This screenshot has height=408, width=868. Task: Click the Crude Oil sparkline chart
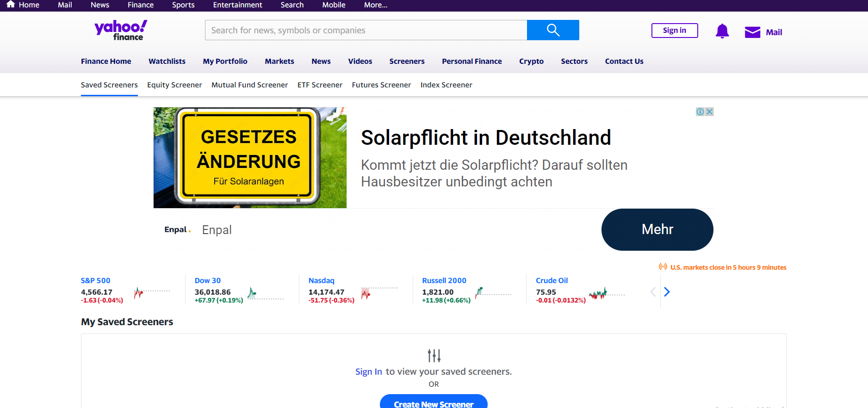[x=607, y=293]
